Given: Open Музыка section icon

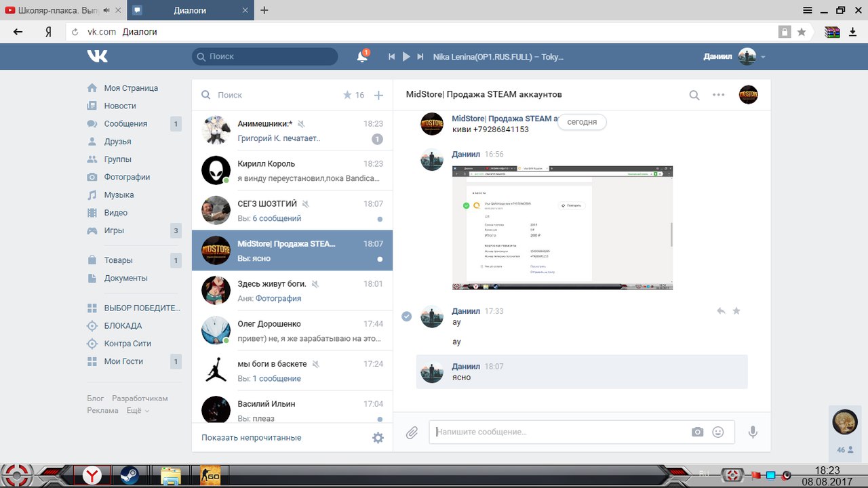Looking at the screenshot, I should point(92,195).
